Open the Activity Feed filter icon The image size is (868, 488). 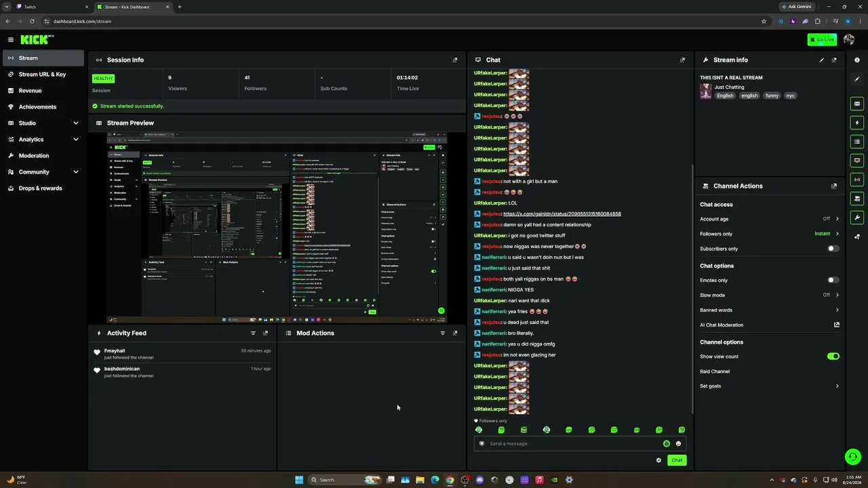coord(254,333)
